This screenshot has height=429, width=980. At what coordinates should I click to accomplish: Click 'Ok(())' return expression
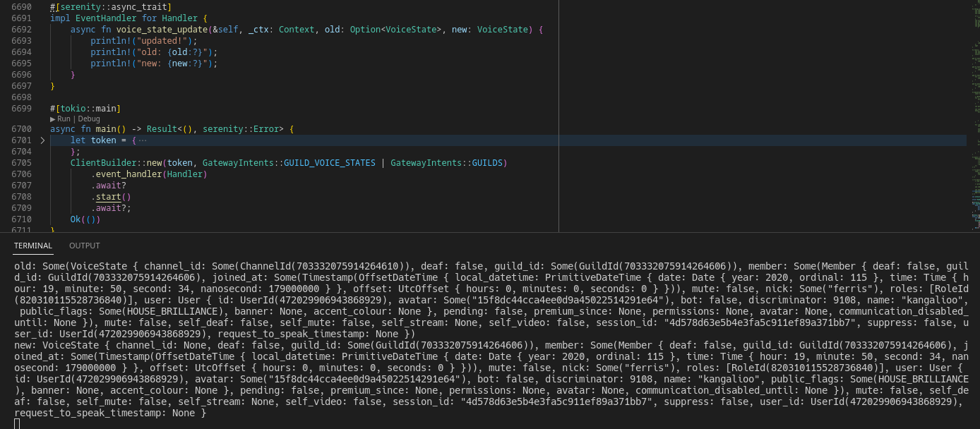tap(85, 219)
